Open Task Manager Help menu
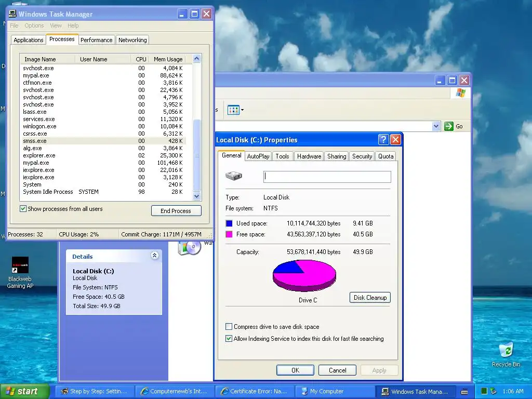 [x=73, y=25]
